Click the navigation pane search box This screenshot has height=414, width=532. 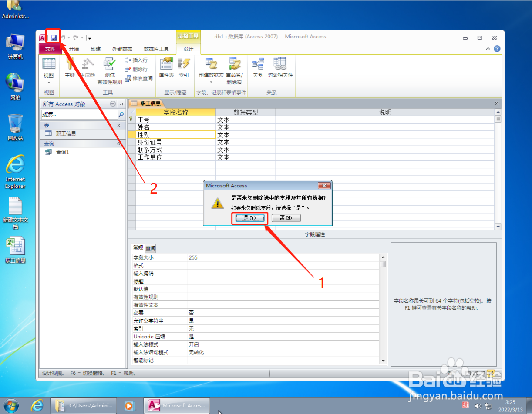pyautogui.click(x=79, y=115)
